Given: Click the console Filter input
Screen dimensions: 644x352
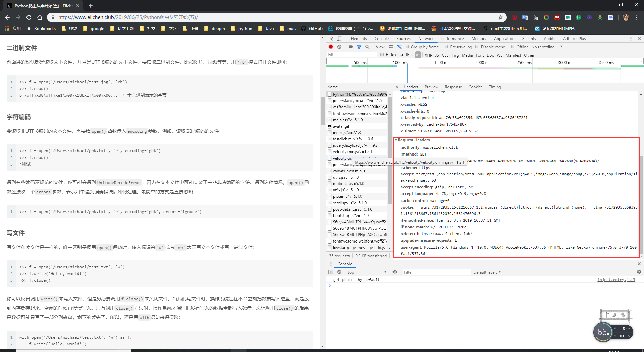Looking at the screenshot, I should point(436,272).
